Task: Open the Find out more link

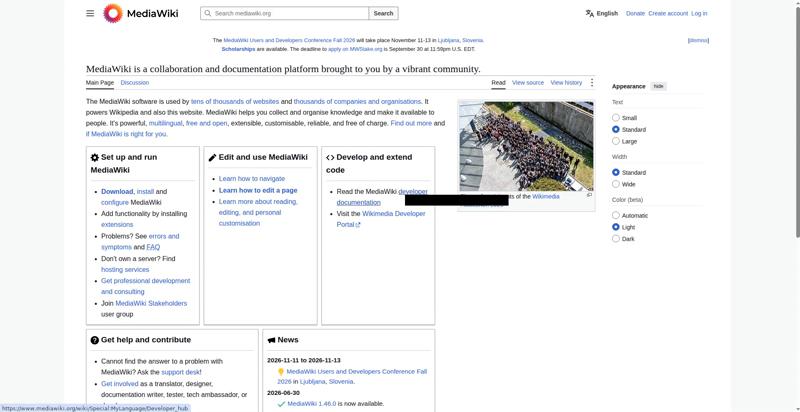Action: 411,123
